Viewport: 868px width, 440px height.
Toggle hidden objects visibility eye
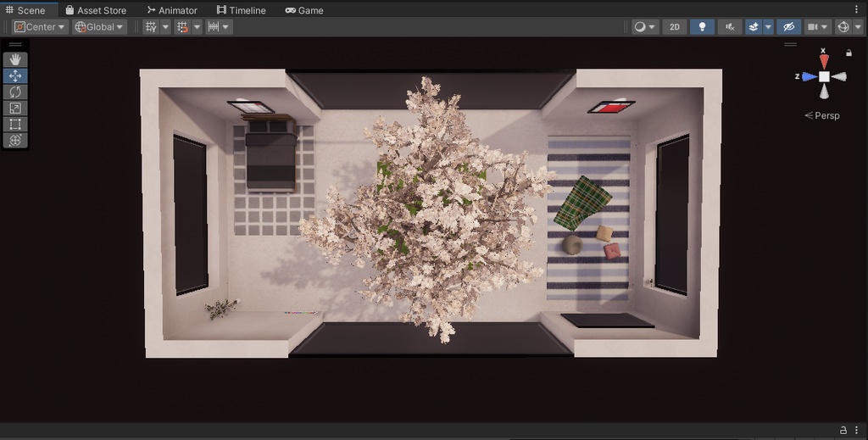(789, 26)
